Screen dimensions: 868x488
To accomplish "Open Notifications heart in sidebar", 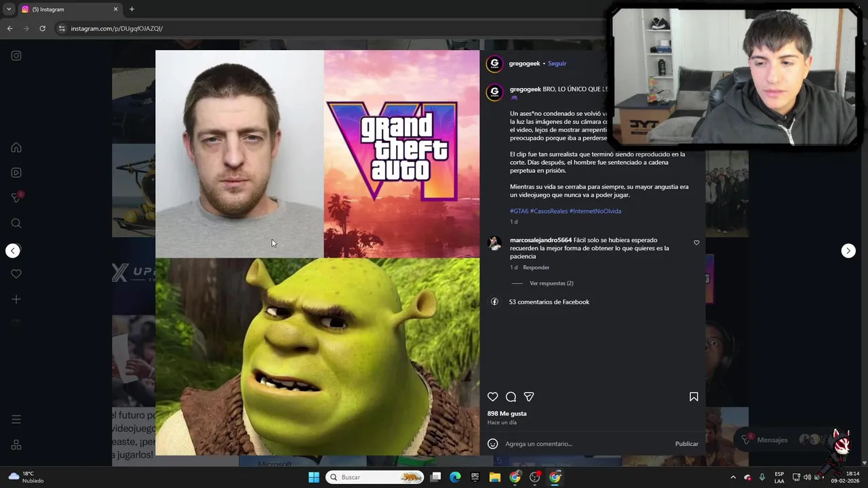I will click(16, 274).
